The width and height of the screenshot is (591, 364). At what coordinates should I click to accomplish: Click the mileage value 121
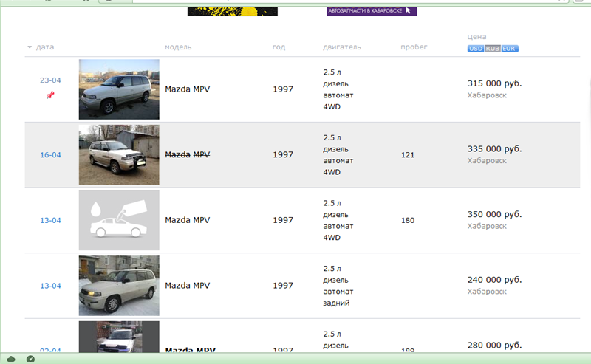[408, 155]
